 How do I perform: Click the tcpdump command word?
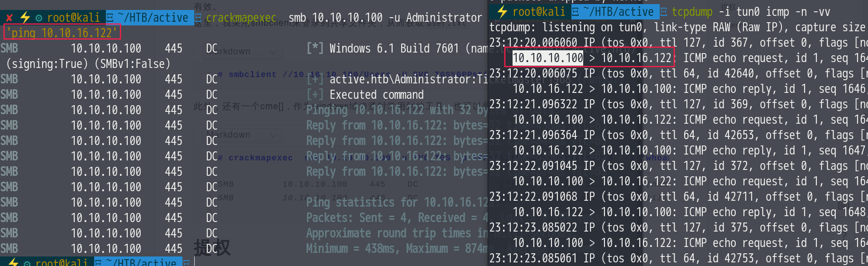pos(692,12)
